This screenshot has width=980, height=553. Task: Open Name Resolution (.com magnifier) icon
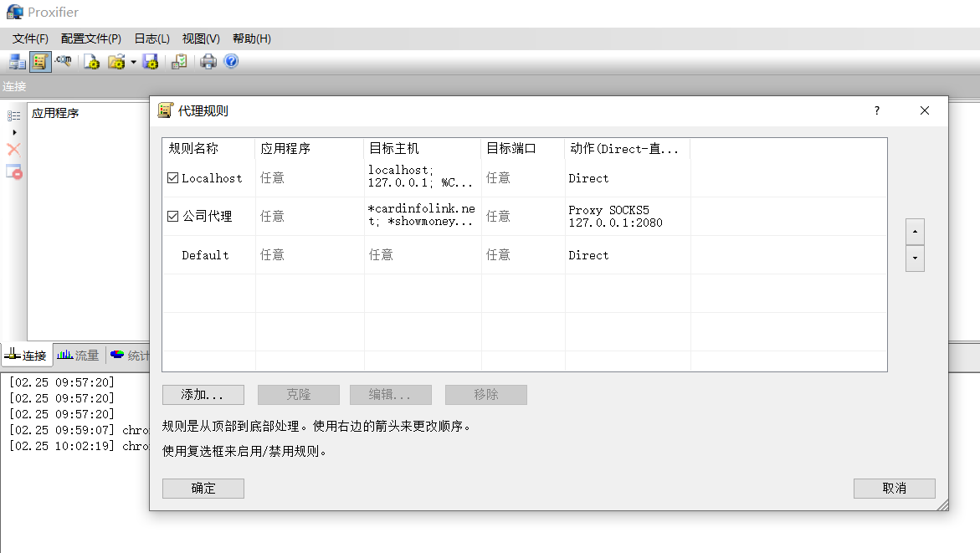(x=63, y=61)
